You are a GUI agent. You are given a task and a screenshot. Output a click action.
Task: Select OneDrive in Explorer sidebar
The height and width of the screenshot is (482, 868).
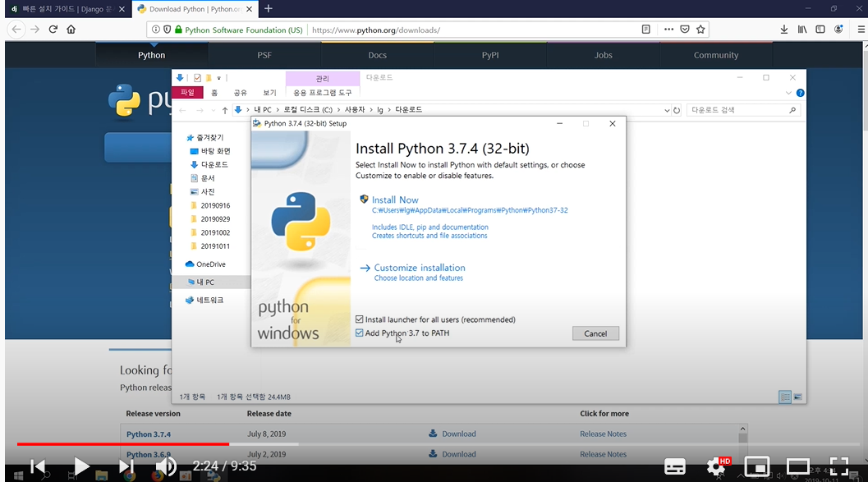211,264
